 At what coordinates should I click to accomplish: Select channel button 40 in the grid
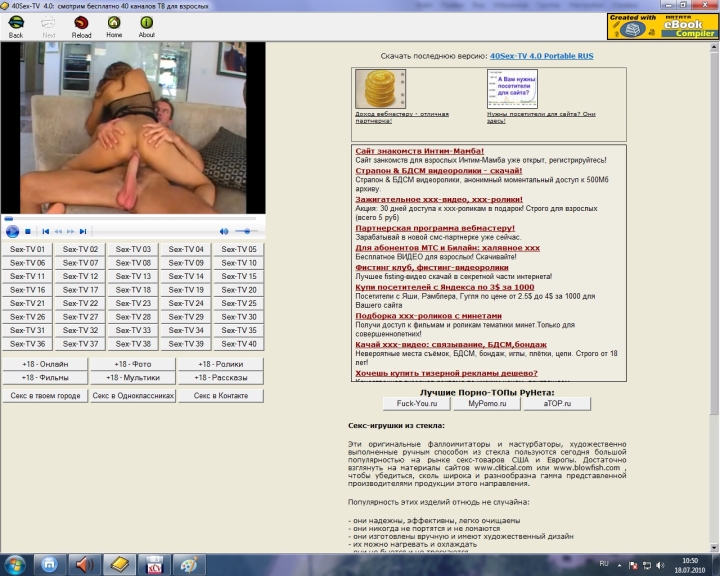click(239, 343)
